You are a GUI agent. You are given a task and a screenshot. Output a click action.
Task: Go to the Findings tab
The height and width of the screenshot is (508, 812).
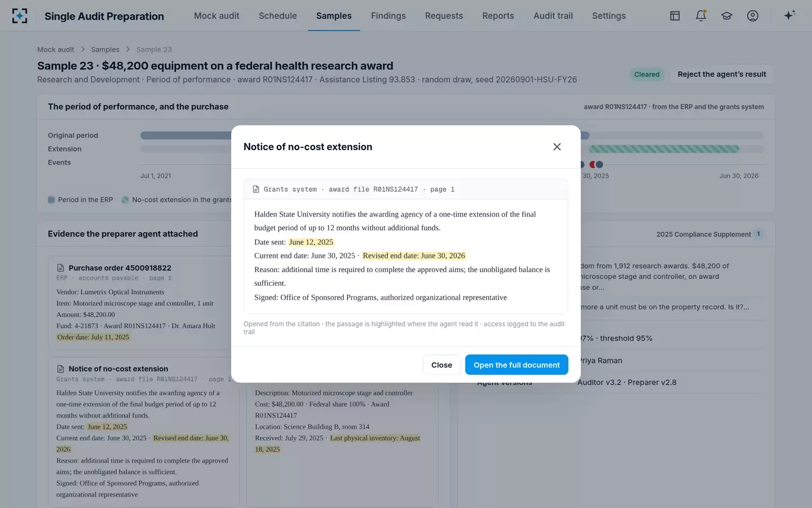point(388,16)
